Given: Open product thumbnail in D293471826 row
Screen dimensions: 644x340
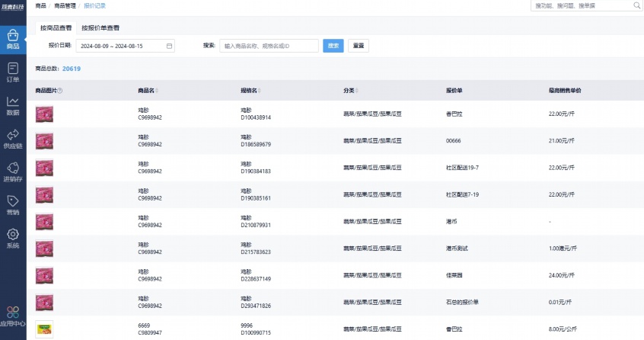Looking at the screenshot, I should pos(44,303).
